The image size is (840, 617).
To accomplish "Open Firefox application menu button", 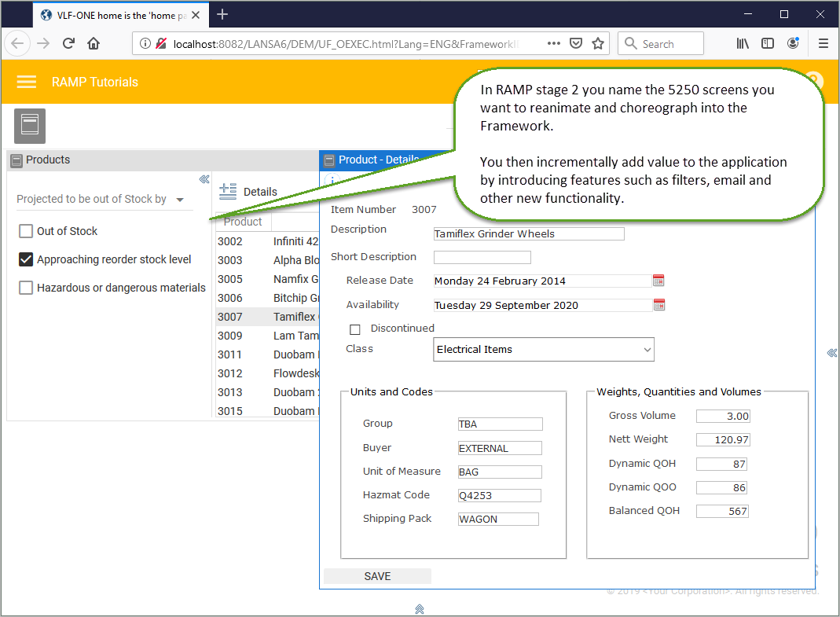I will [823, 43].
